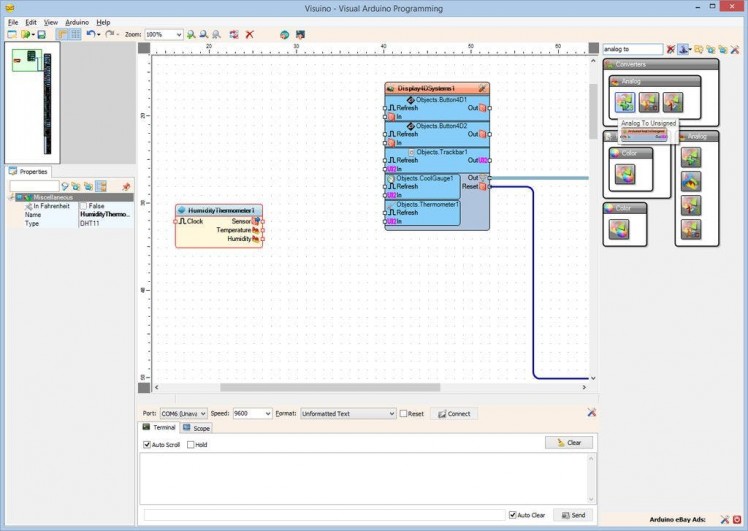Open the COM Port dropdown
This screenshot has width=748, height=531.
click(202, 413)
